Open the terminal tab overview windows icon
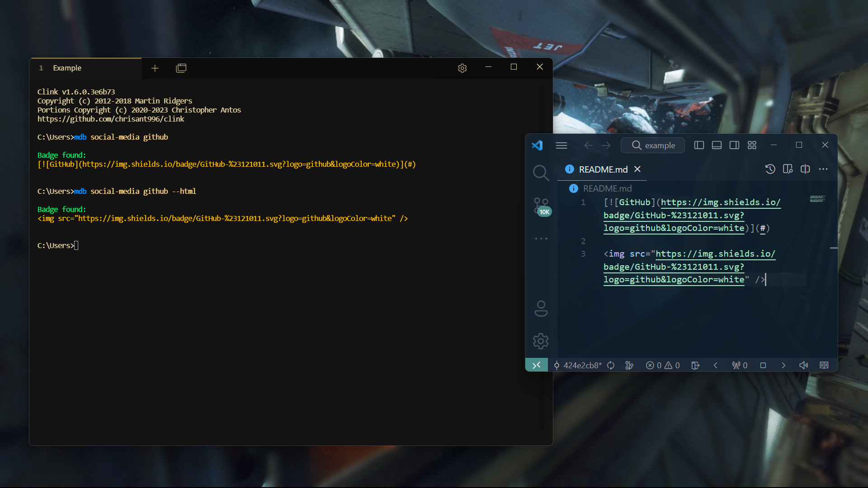This screenshot has height=488, width=868. pos(181,68)
